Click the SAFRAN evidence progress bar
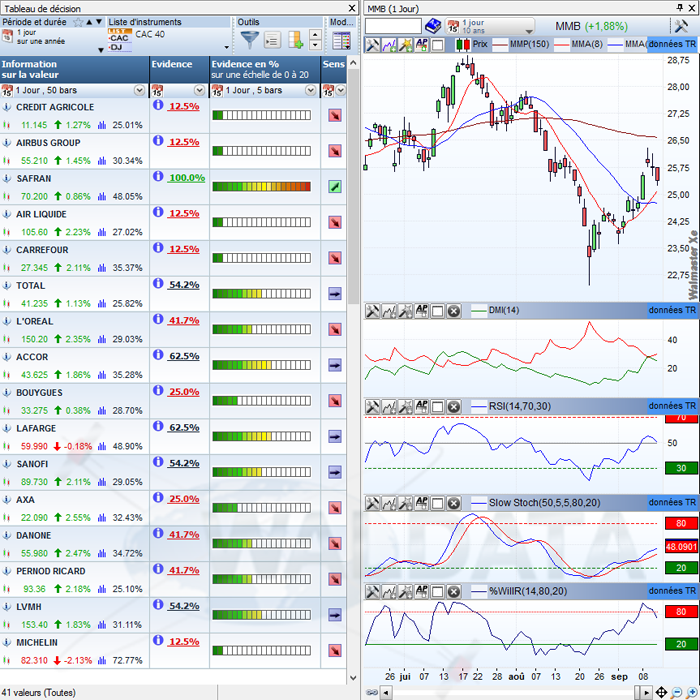Screen dimensions: 700x700 [262, 187]
